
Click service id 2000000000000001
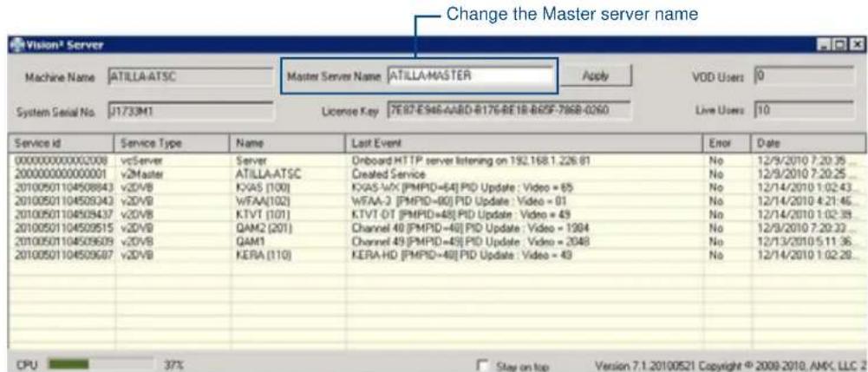[x=61, y=173]
